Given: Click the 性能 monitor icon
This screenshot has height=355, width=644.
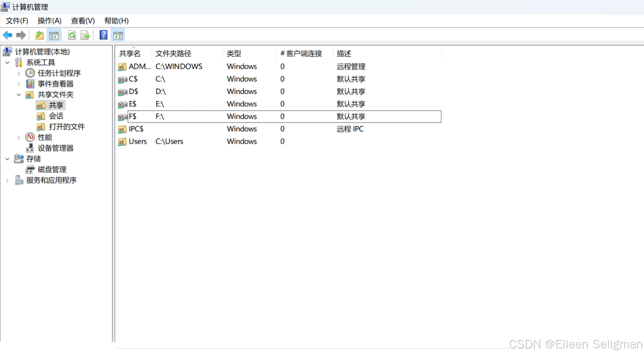Looking at the screenshot, I should tap(30, 137).
